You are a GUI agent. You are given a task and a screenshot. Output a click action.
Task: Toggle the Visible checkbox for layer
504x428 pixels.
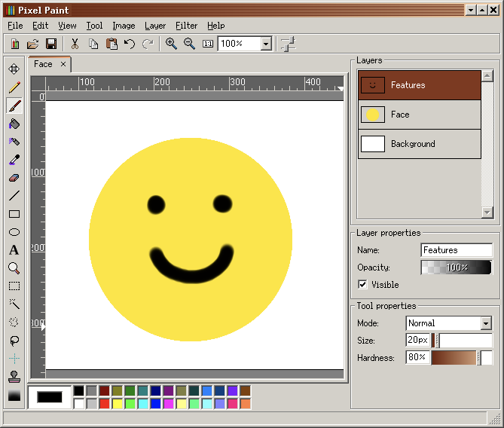click(x=362, y=285)
